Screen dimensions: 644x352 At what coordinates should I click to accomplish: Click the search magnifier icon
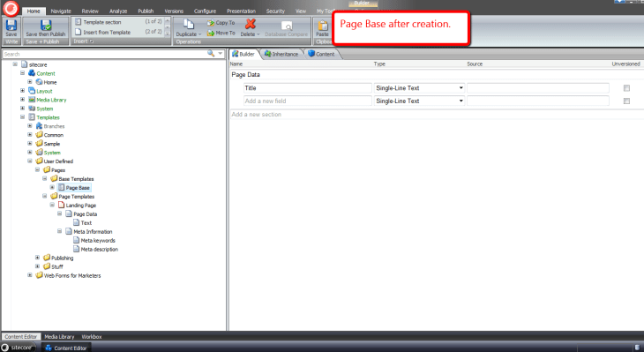click(x=211, y=54)
